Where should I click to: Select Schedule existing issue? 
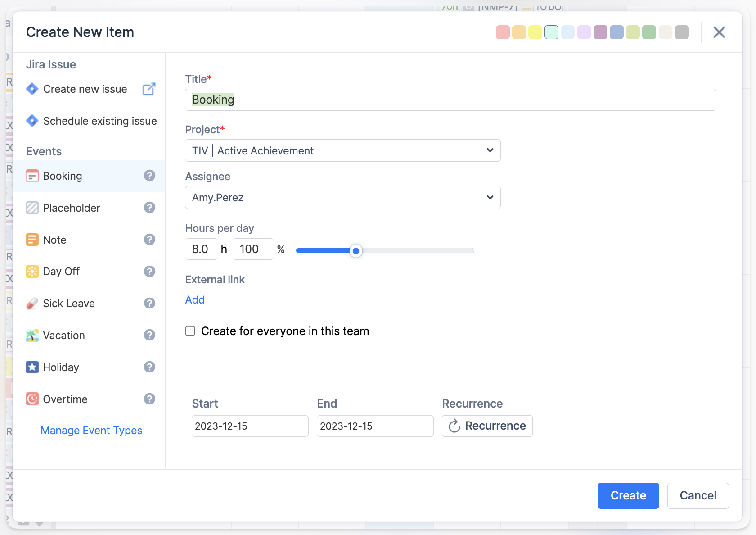click(x=99, y=121)
